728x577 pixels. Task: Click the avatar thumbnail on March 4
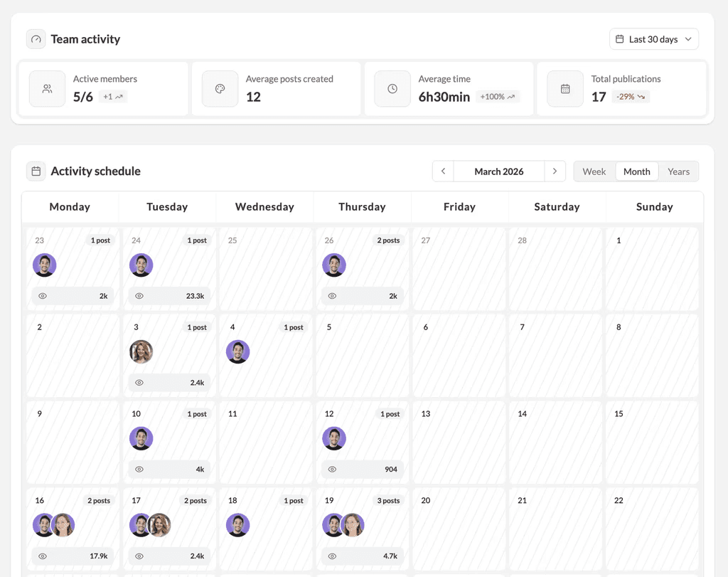238,351
